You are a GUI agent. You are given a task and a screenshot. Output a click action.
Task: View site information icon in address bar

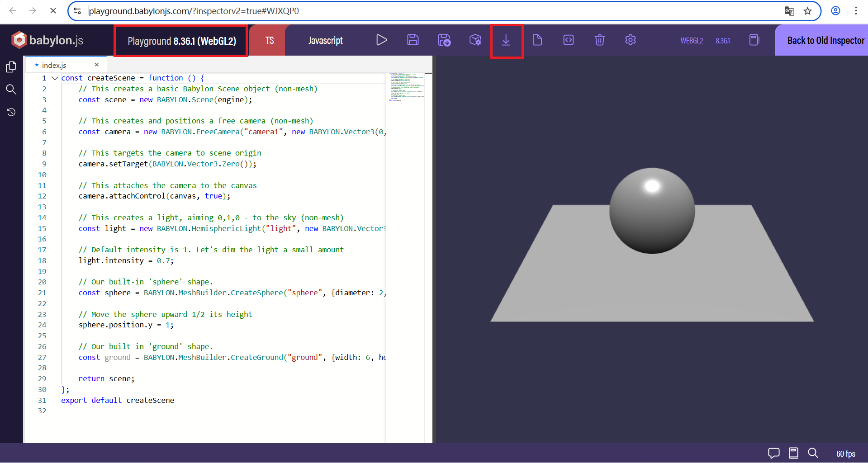(x=78, y=11)
